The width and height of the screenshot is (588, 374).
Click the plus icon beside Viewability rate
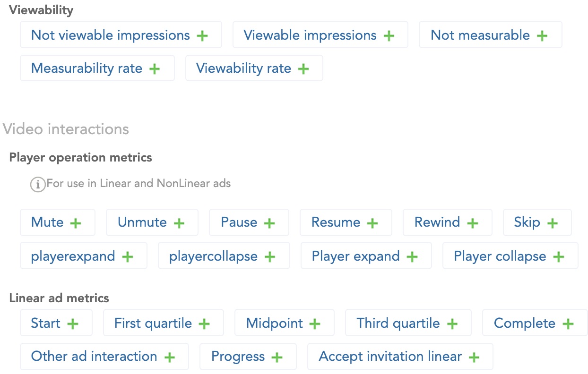point(303,69)
